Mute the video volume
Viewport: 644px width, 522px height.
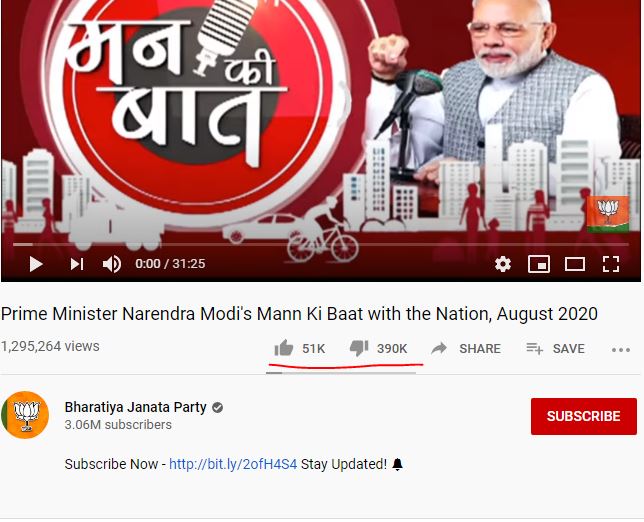(x=112, y=264)
